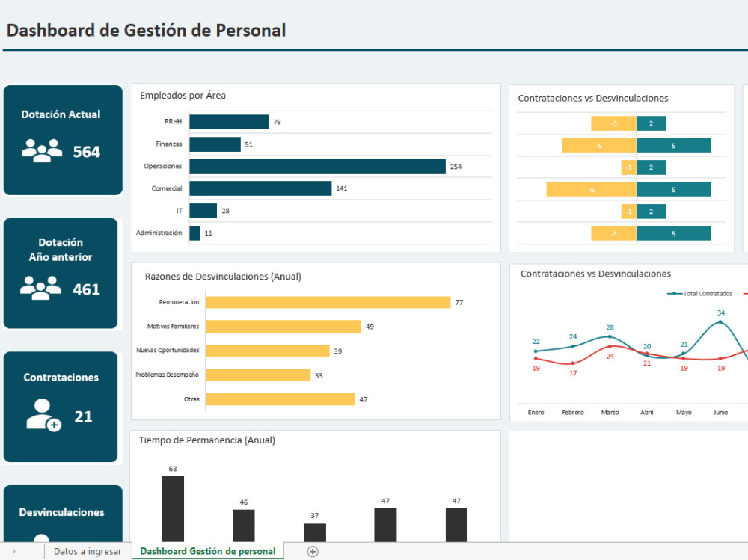Click the Mayo axis label
The image size is (748, 560).
point(684,413)
